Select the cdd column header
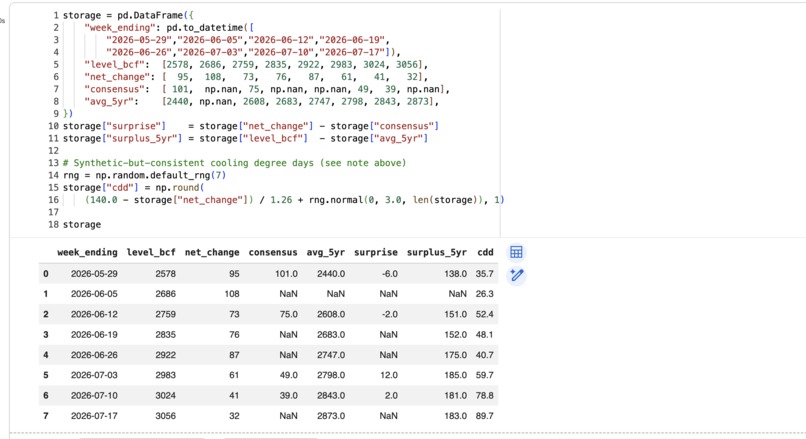The image size is (806, 439). tap(485, 252)
